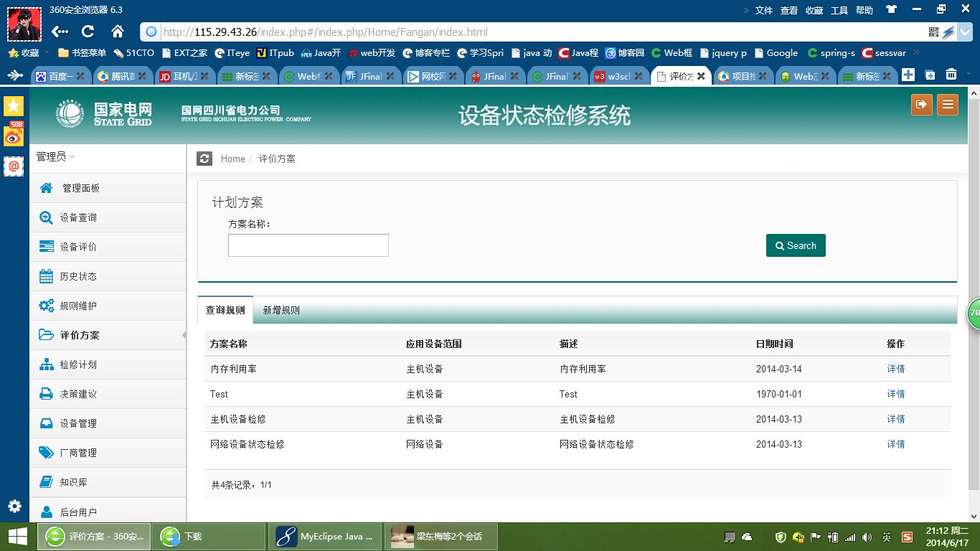Click 2014-03-14 date cell
This screenshot has width=980, height=551.
click(x=778, y=369)
